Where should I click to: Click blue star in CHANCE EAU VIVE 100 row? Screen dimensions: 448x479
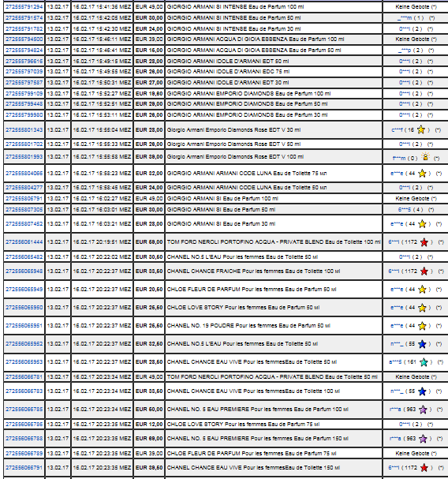[x=422, y=391]
